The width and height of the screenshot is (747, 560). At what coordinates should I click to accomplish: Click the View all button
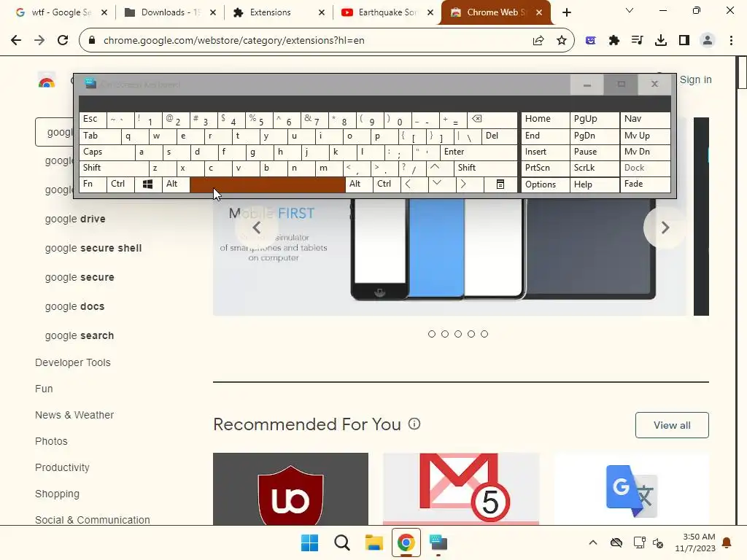pyautogui.click(x=672, y=425)
